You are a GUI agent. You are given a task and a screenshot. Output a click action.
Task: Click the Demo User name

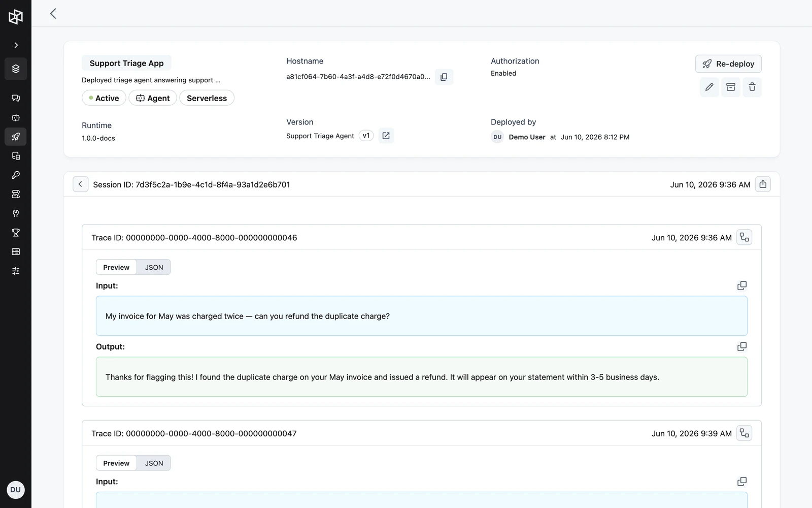click(x=527, y=137)
